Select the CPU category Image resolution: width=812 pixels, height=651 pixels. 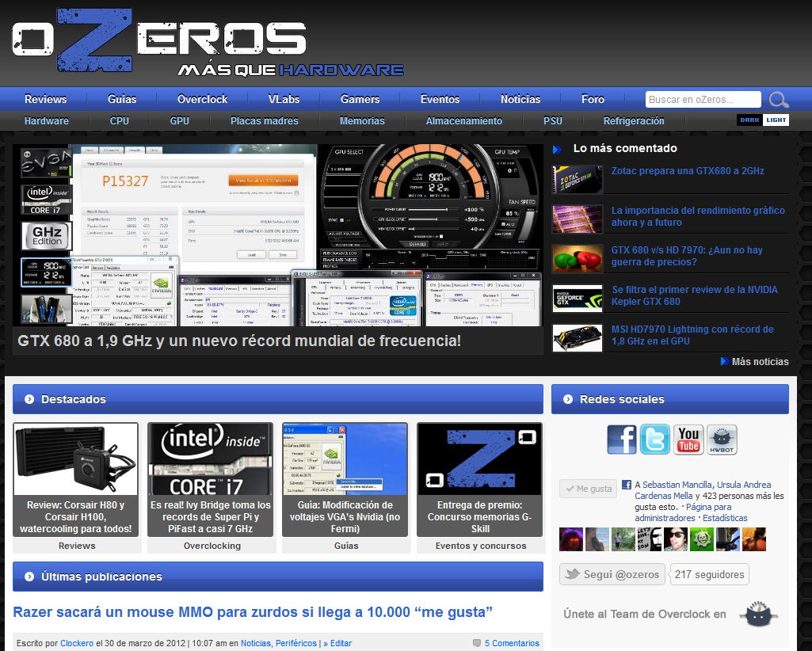[x=119, y=120]
